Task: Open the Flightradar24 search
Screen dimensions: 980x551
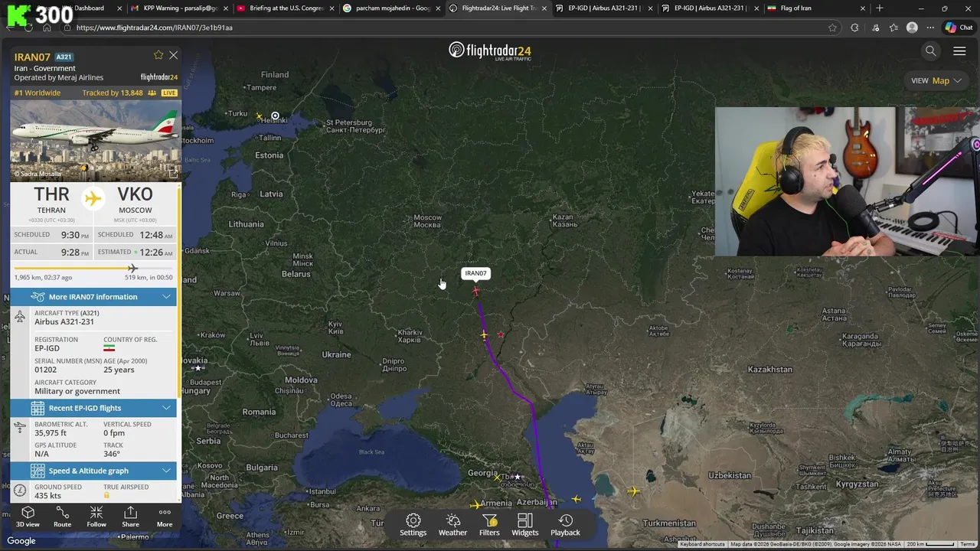Action: tap(931, 51)
